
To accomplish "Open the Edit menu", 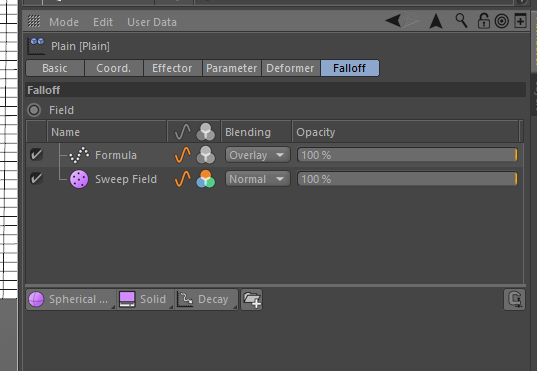I will 103,22.
